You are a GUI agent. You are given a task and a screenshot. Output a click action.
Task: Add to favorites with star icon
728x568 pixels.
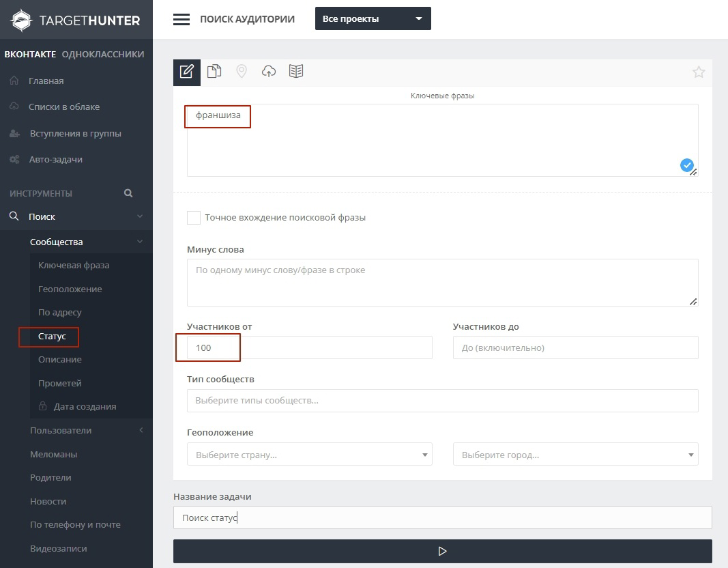point(699,72)
